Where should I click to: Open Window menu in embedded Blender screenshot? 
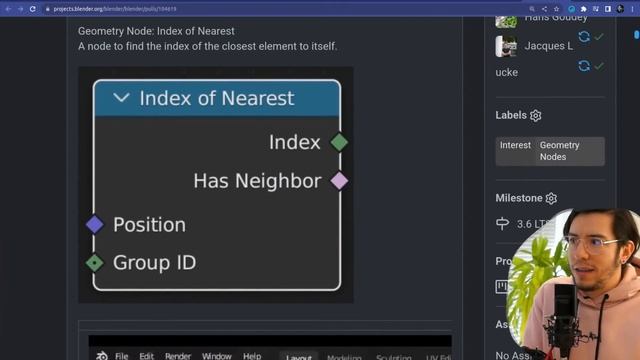(x=217, y=356)
